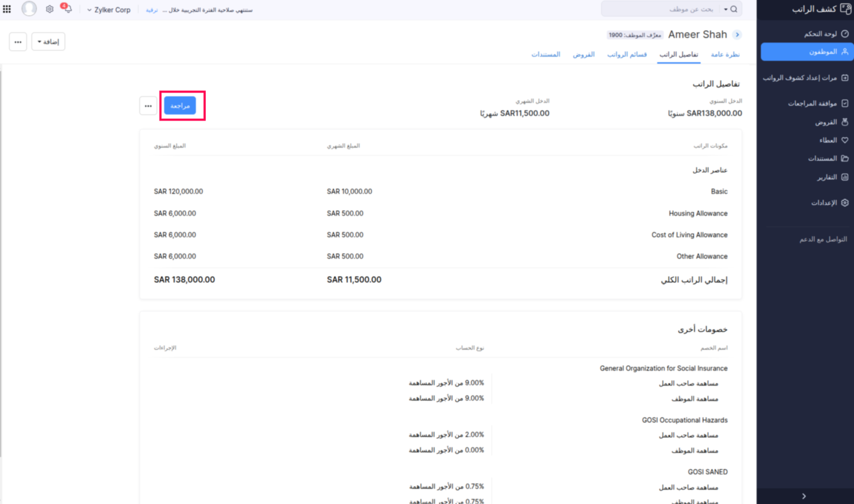Open the search category dropdown arrow
The image size is (854, 504).
pos(725,9)
